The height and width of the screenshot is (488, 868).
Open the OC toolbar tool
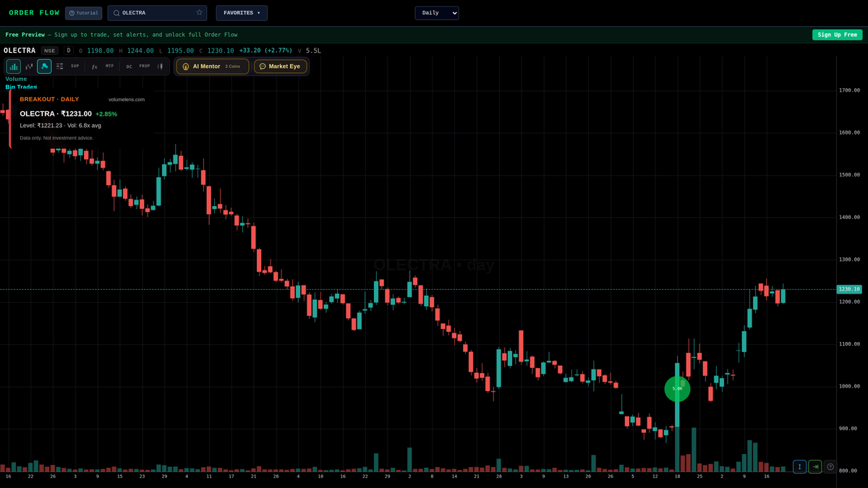coord(129,66)
